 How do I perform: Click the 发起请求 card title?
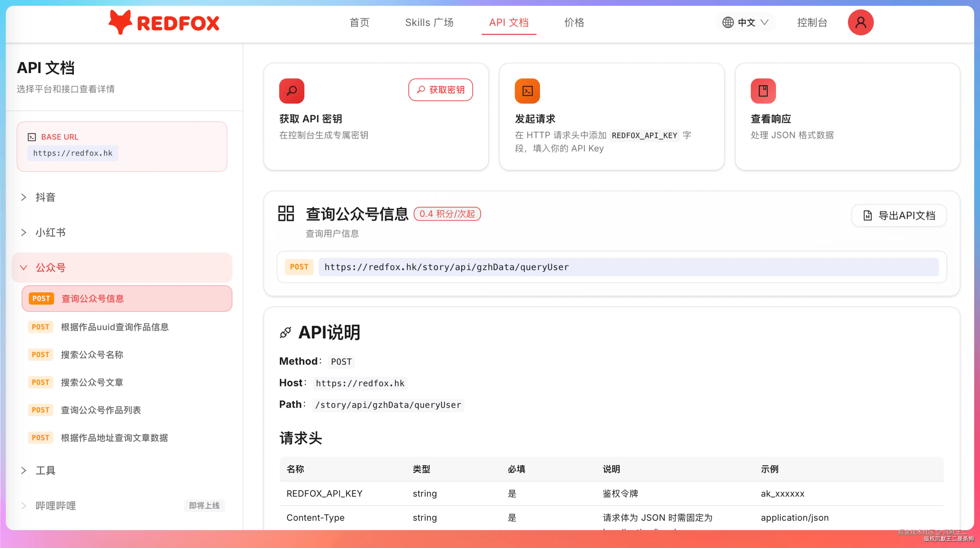(535, 119)
